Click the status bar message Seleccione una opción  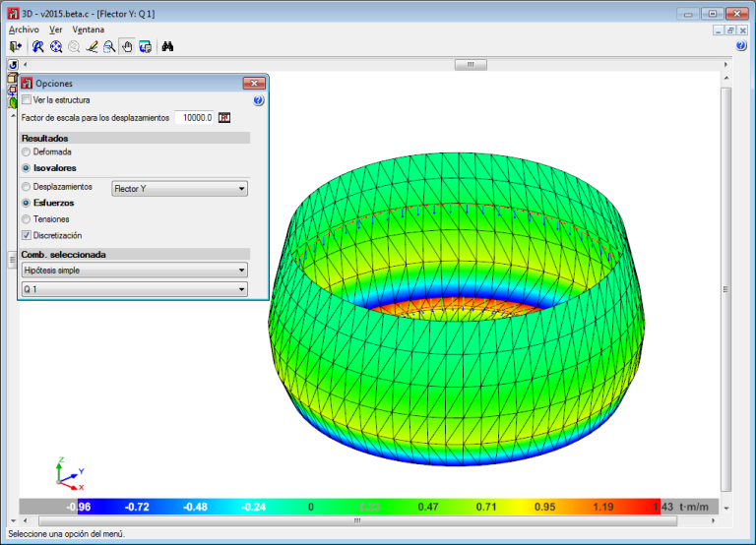click(67, 534)
